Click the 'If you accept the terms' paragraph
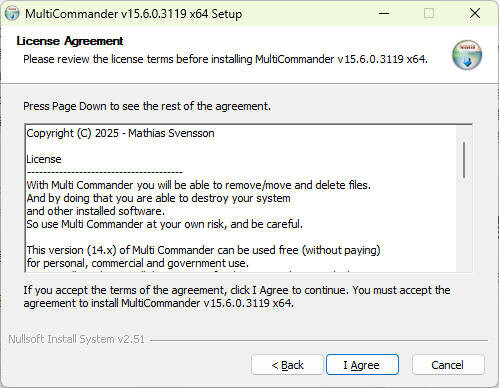This screenshot has width=499, height=388. [x=237, y=296]
